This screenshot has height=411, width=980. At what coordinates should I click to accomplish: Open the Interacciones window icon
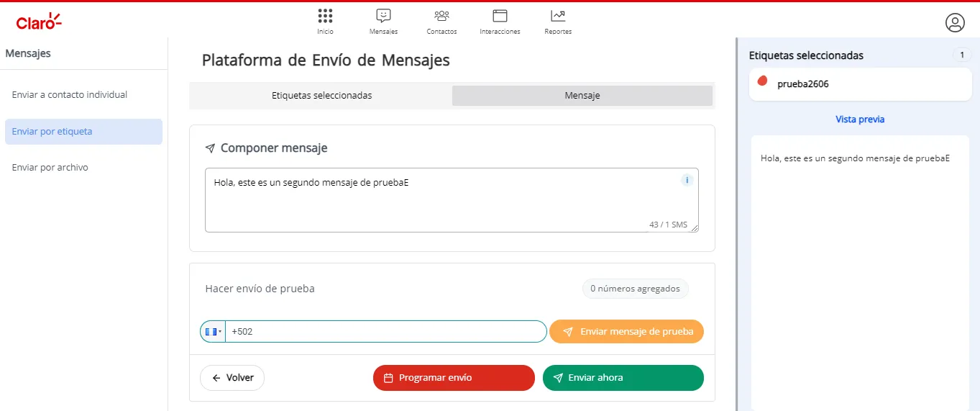point(500,16)
